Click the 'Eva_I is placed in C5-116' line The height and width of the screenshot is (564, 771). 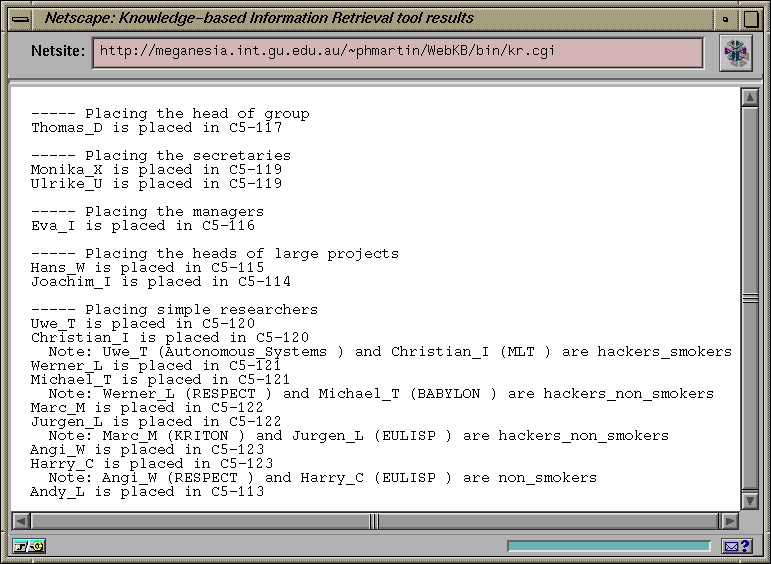143,226
